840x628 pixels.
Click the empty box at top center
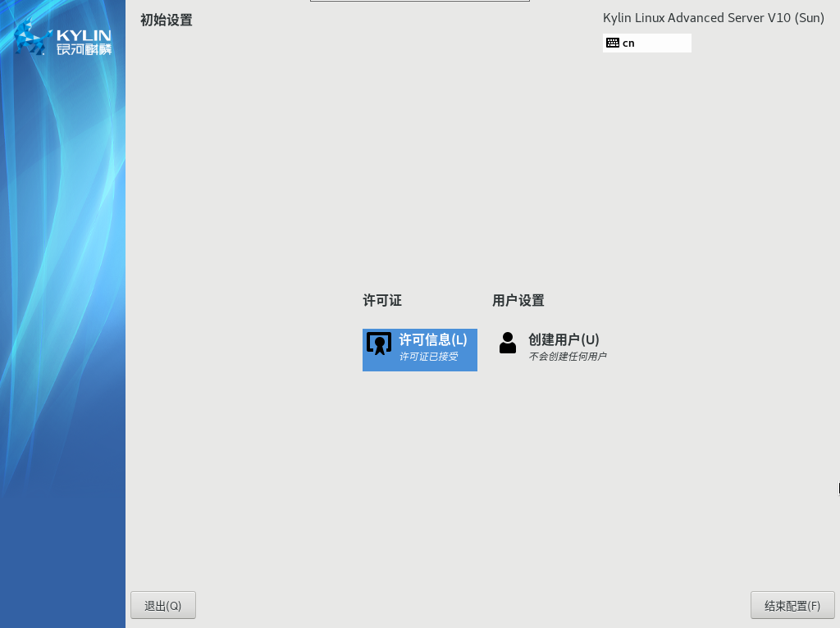(x=419, y=1)
